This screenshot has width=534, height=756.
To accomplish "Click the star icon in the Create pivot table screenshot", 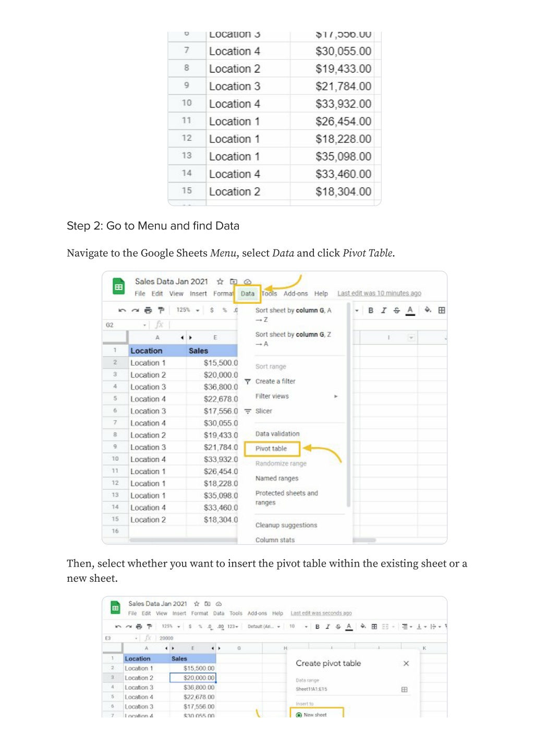I will pos(197,604).
